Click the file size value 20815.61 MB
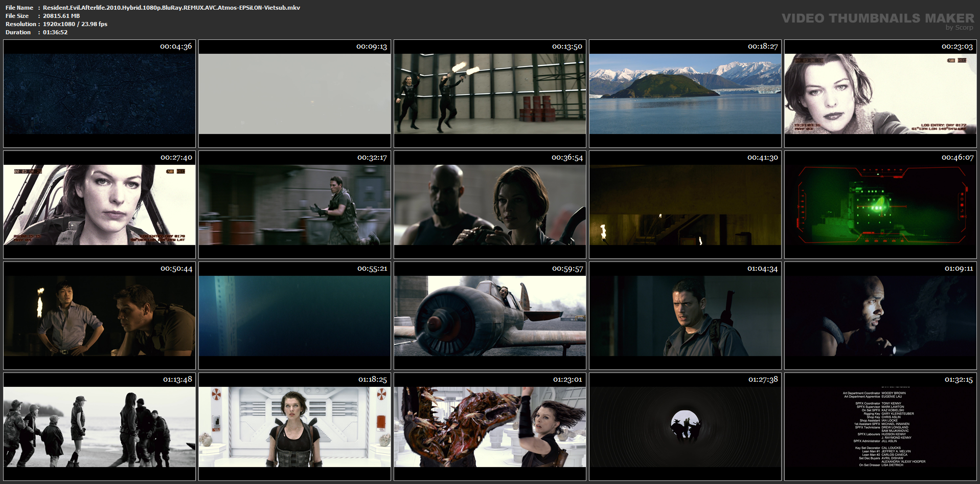Image resolution: width=980 pixels, height=484 pixels. (61, 16)
